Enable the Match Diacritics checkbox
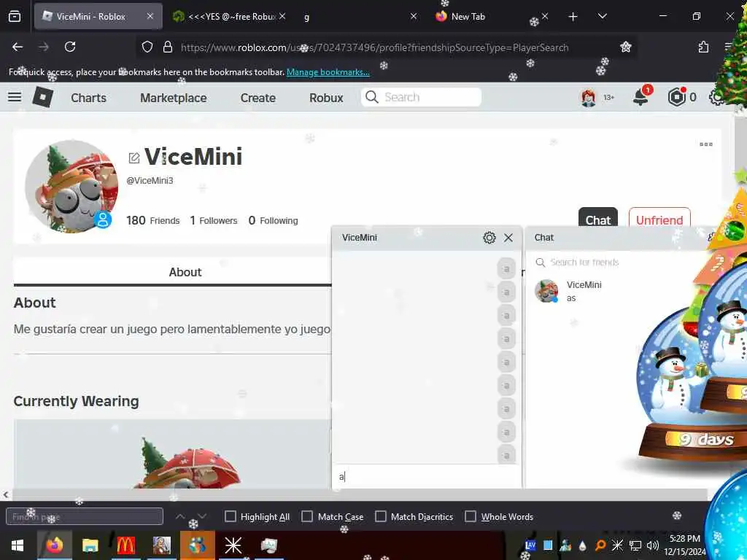This screenshot has width=747, height=560. 381,517
